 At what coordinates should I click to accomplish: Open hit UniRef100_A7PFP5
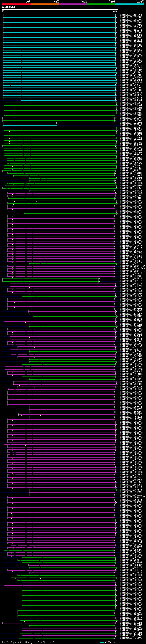point(131,25)
